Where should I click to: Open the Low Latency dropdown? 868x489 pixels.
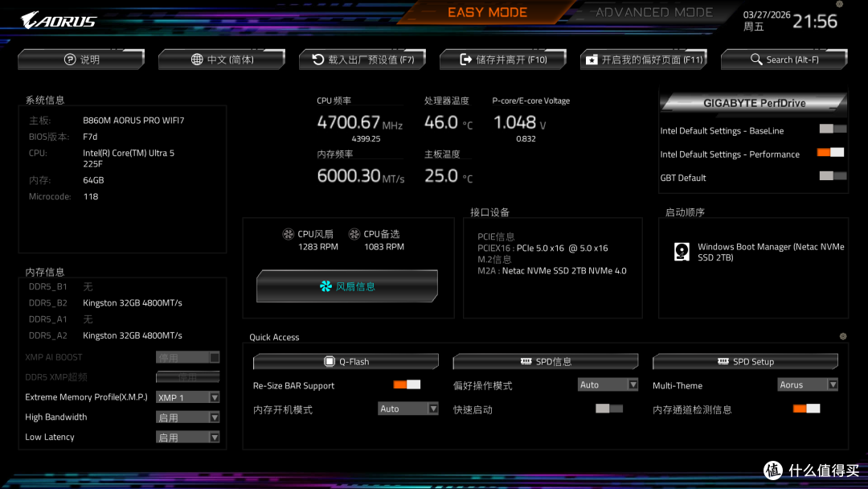coord(187,437)
